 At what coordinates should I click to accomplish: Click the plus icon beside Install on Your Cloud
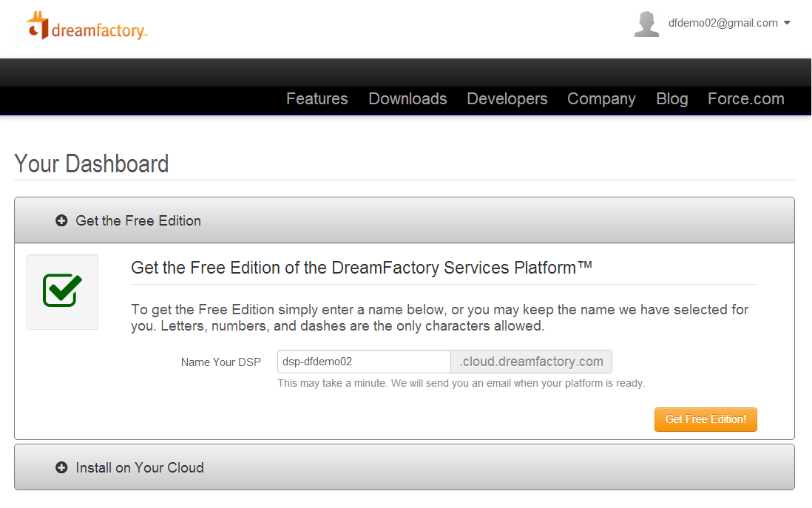click(61, 467)
